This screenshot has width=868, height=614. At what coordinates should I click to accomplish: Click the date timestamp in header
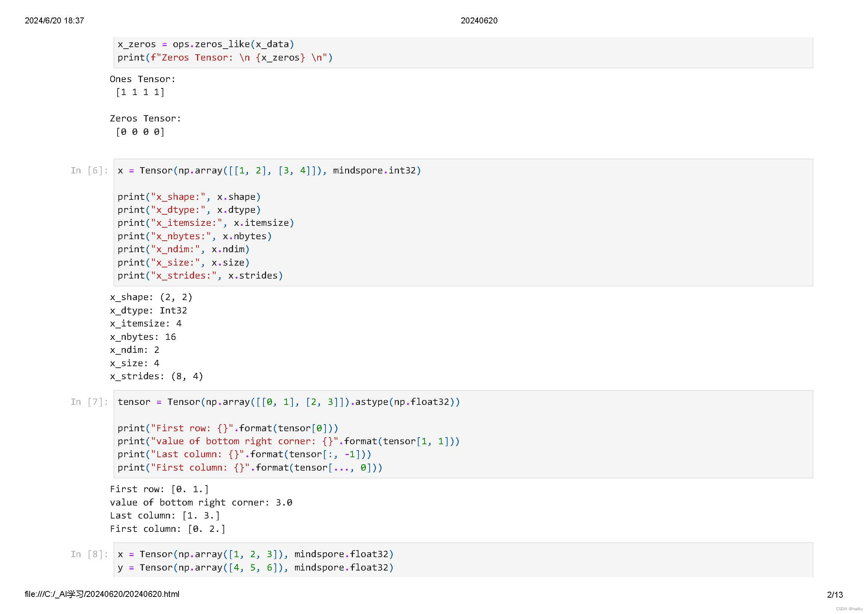coord(55,20)
